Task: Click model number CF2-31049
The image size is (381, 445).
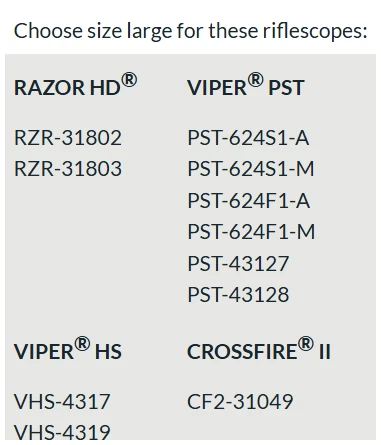Action: 240,402
